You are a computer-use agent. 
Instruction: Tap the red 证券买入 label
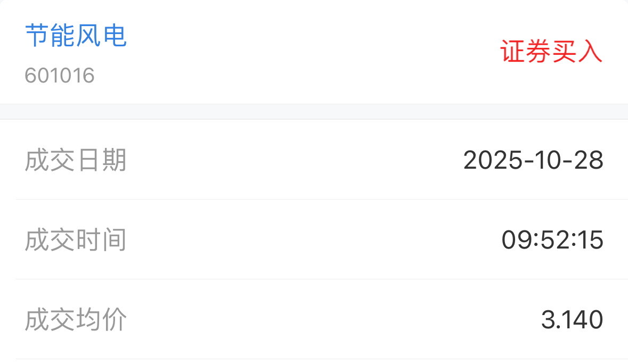(551, 52)
